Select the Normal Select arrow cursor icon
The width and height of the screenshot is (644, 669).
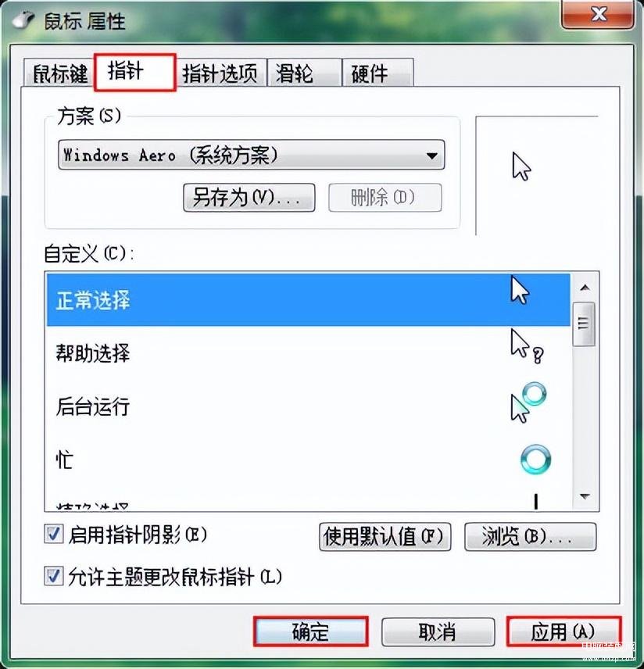pos(520,290)
